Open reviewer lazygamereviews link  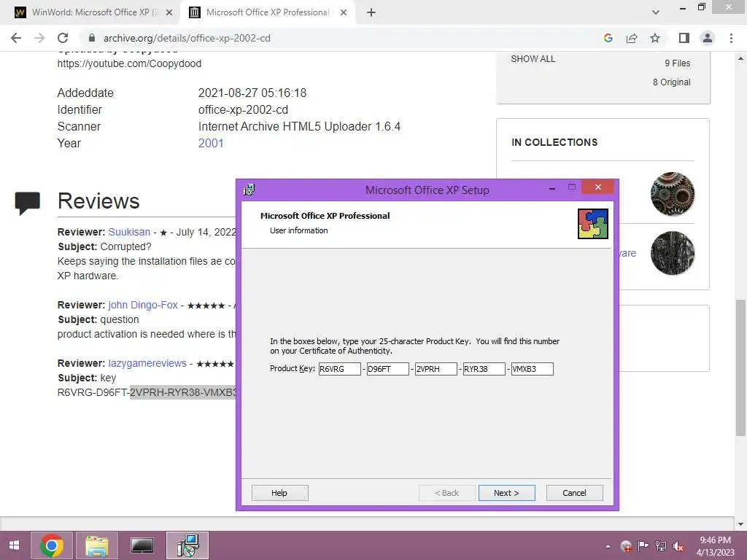click(147, 363)
